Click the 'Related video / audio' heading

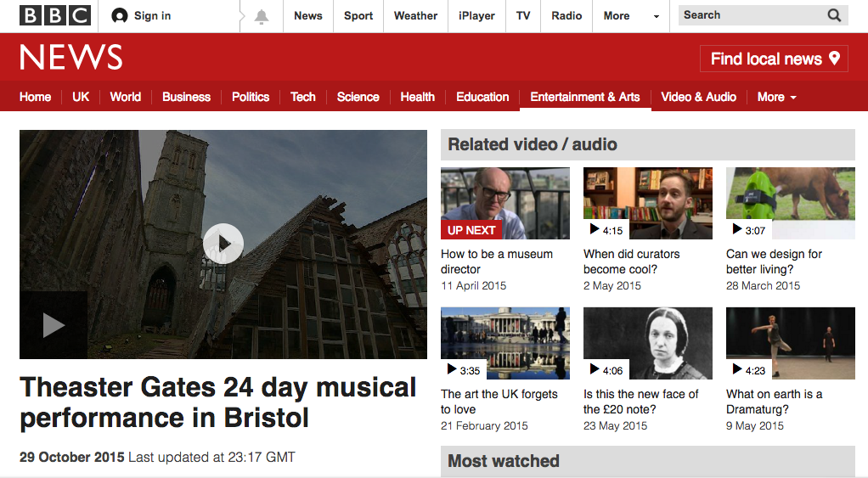[x=533, y=144]
